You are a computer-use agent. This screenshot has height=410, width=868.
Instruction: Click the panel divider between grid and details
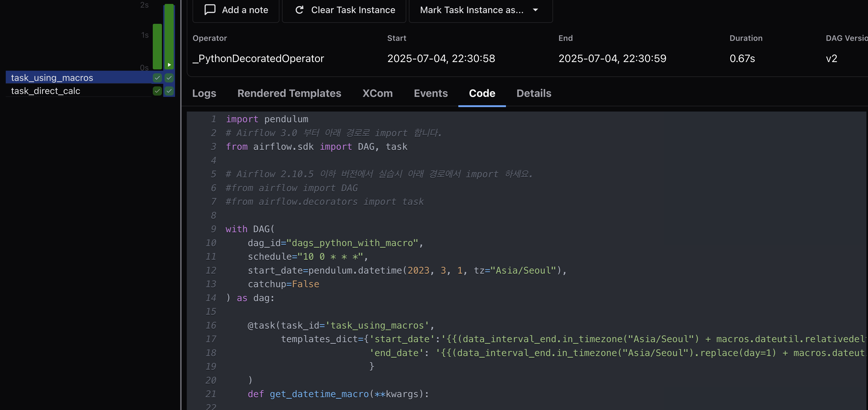pos(181,205)
